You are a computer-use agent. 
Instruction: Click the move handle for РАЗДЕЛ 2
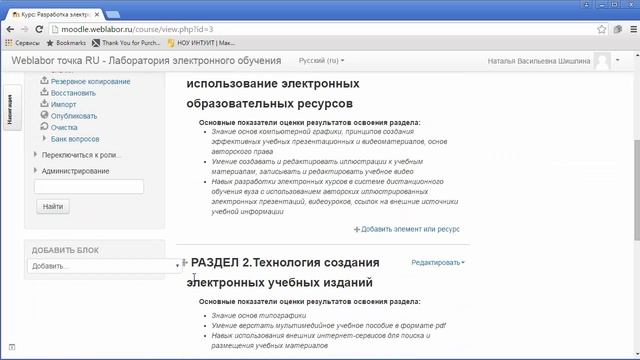[x=184, y=262]
